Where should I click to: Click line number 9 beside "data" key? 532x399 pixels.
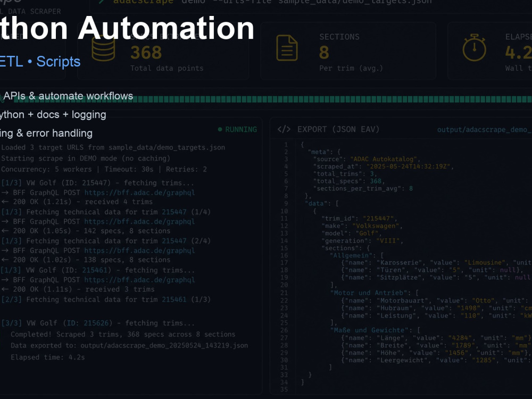coord(286,204)
